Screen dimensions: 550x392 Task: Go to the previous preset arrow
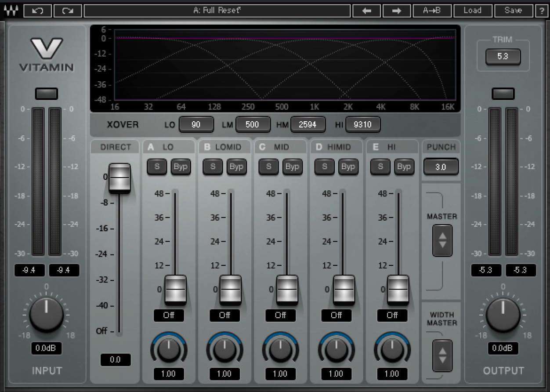click(367, 11)
